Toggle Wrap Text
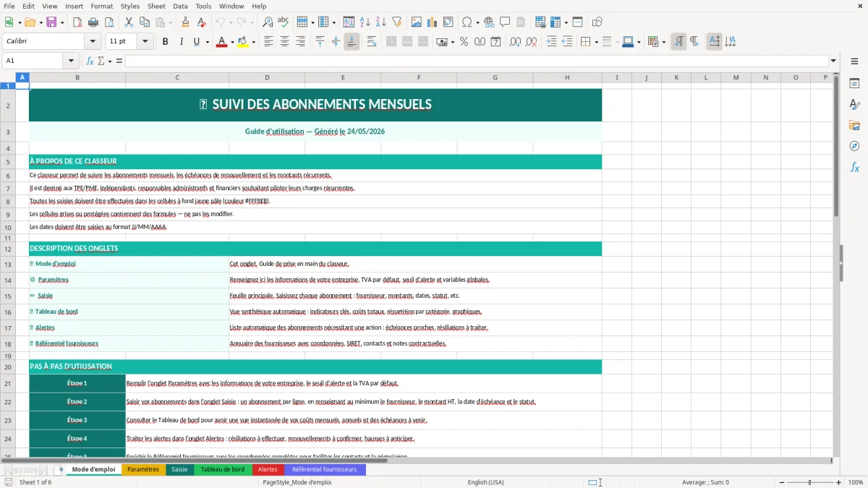The image size is (868, 488). coord(372,42)
